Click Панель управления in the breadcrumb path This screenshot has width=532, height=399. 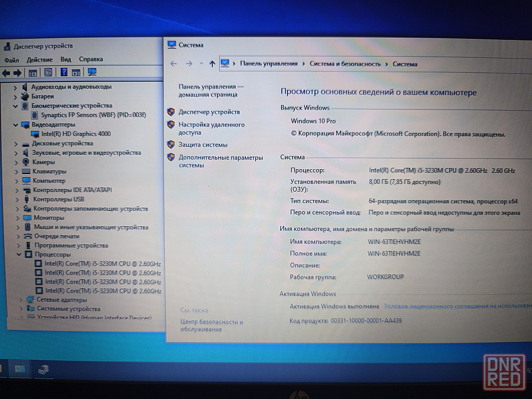tap(269, 64)
